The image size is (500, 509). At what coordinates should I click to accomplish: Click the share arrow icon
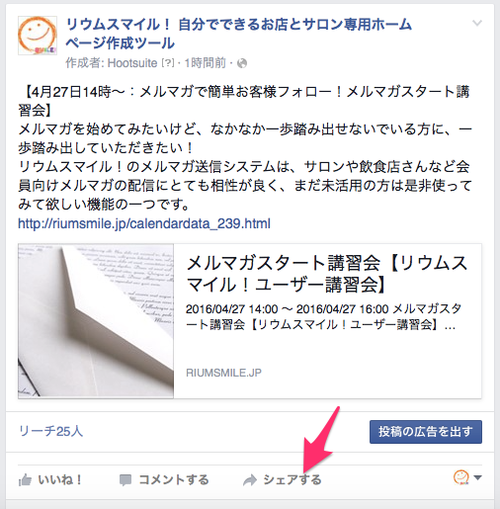click(250, 480)
